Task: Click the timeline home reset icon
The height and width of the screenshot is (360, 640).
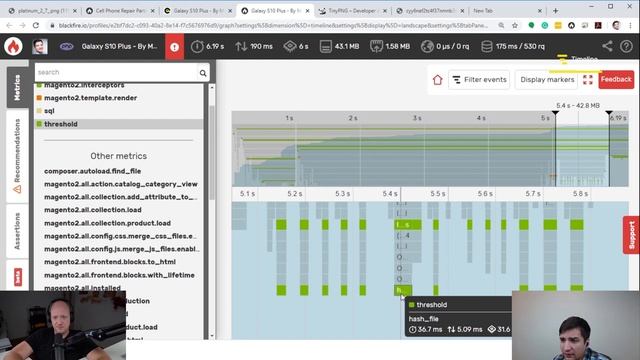Action: pos(438,80)
